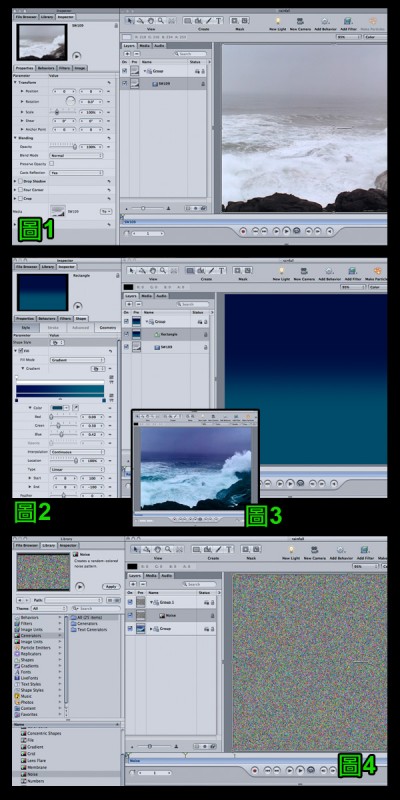Click the eyedropper next to the gradient Color well
400x800 pixels.
point(76,408)
